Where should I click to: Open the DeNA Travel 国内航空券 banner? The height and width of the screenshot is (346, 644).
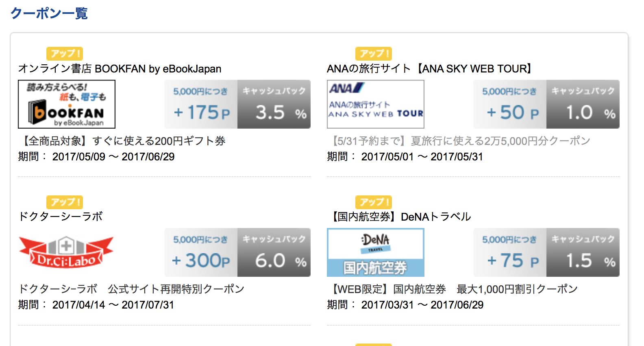(376, 252)
